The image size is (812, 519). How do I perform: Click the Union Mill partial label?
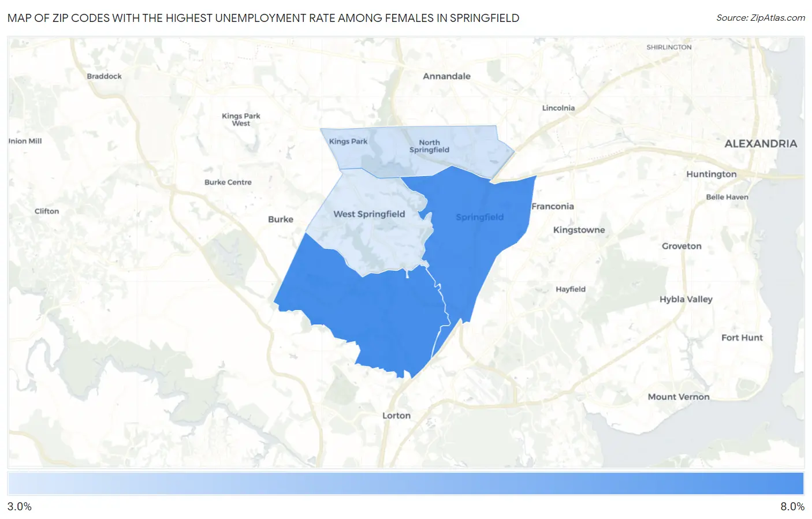pos(25,141)
